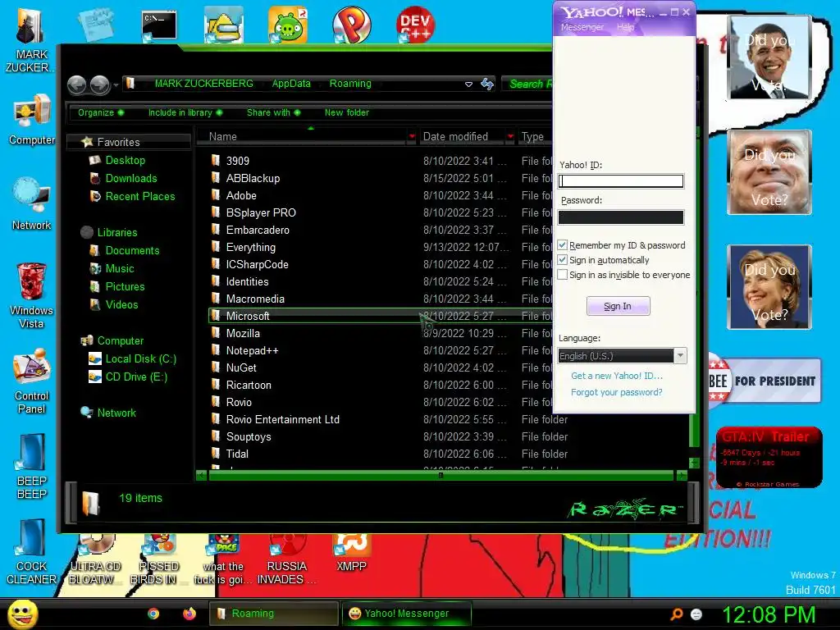Launch Chrome from the taskbar
This screenshot has height=630, width=840.
153,614
